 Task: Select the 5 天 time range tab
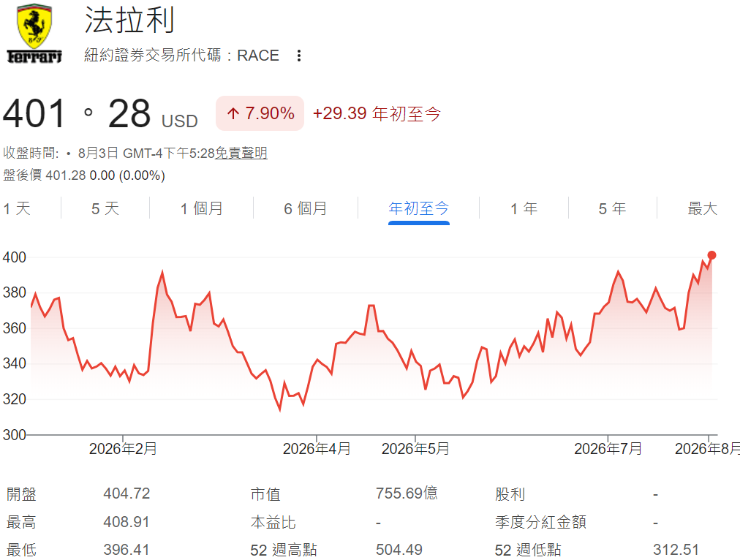(x=105, y=208)
